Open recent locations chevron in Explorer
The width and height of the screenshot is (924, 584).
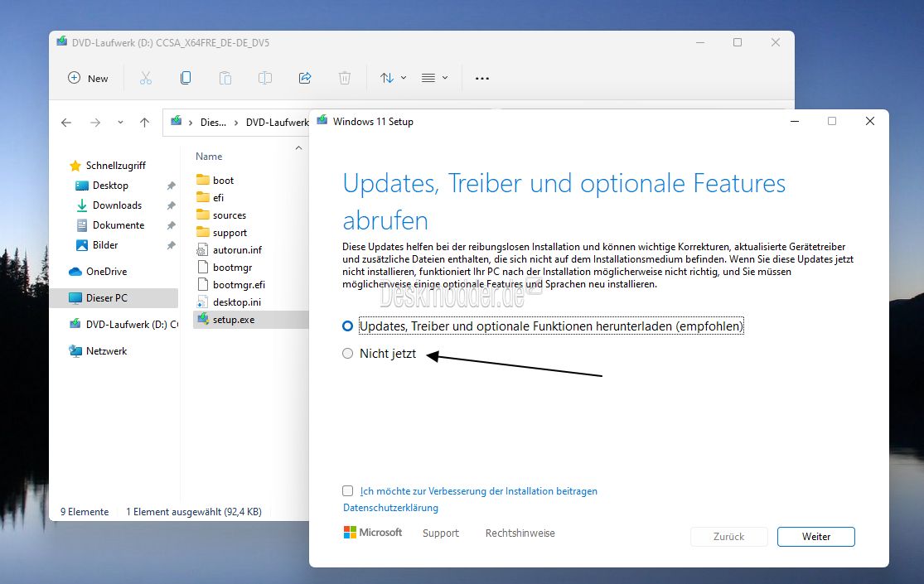(x=120, y=123)
